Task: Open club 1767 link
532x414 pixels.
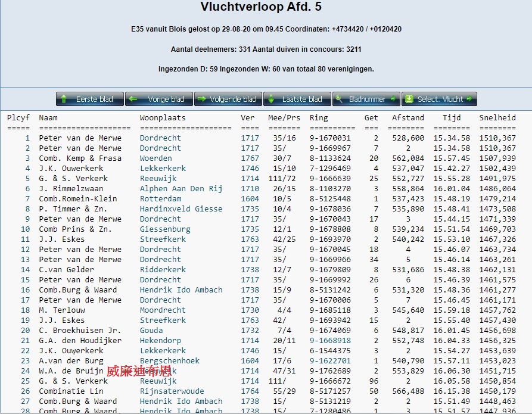Action: 250,158
